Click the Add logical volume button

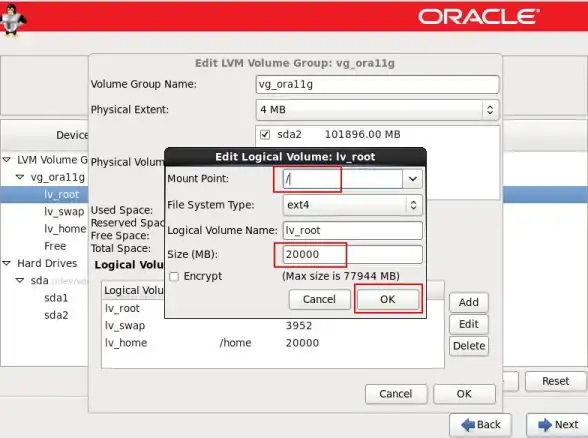[469, 302]
